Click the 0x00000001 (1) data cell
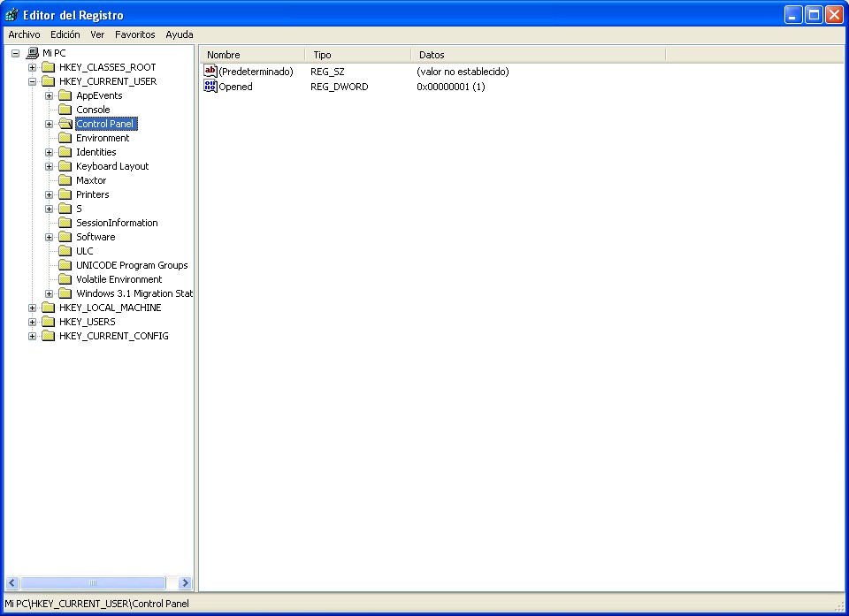 coord(451,87)
